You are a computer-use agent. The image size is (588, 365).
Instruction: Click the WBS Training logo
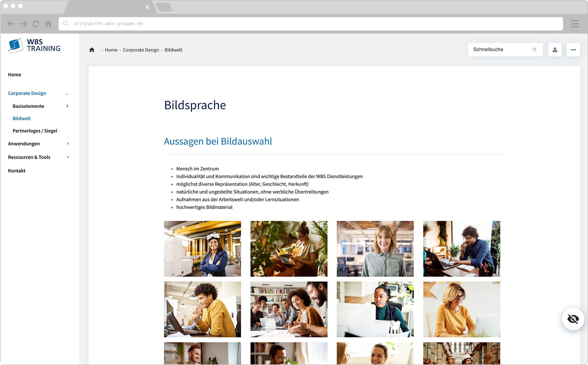coord(34,46)
